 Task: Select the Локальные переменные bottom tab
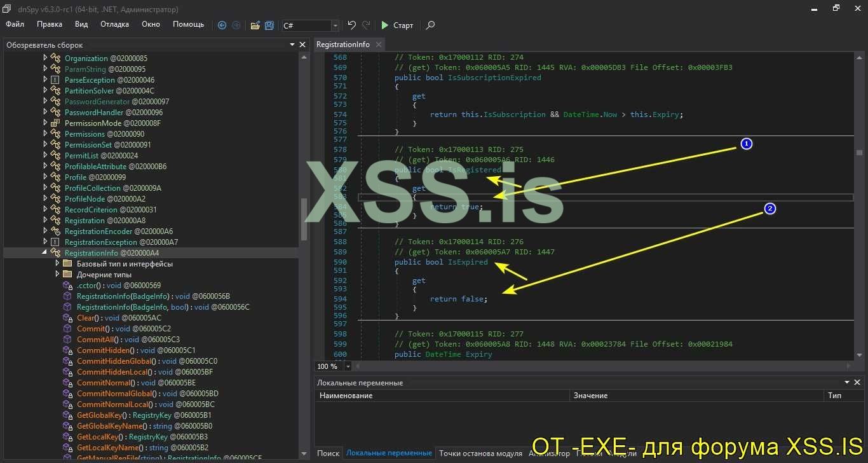(389, 453)
